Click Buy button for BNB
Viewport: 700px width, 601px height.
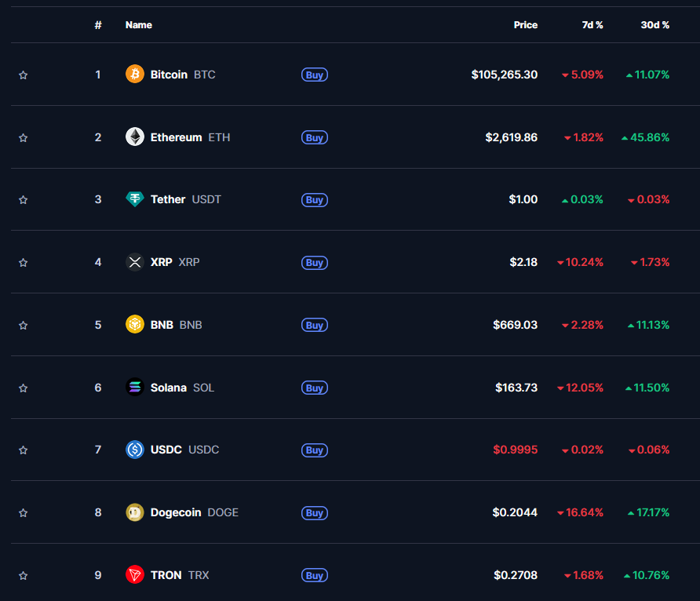pyautogui.click(x=315, y=326)
